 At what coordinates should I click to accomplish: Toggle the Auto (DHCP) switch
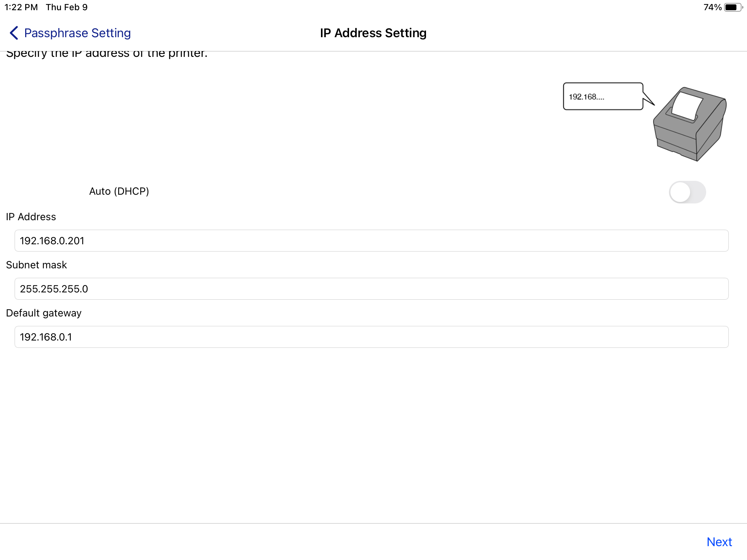687,192
